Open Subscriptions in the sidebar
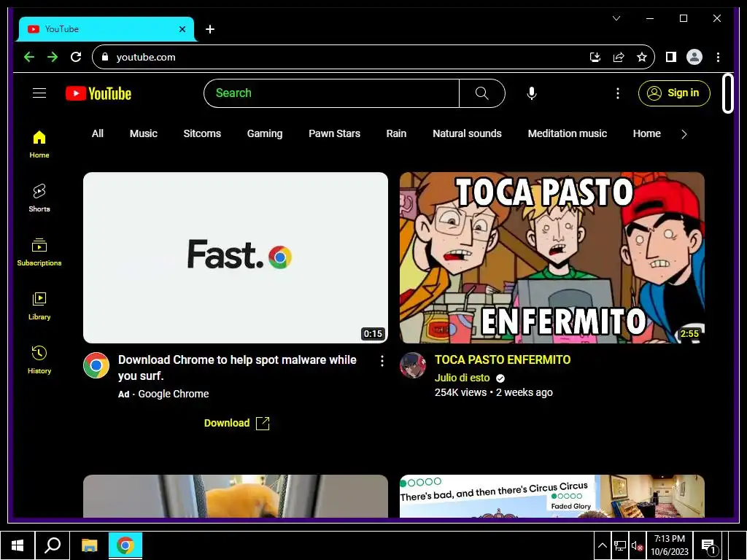Screen dimensions: 747x560 pos(39,252)
